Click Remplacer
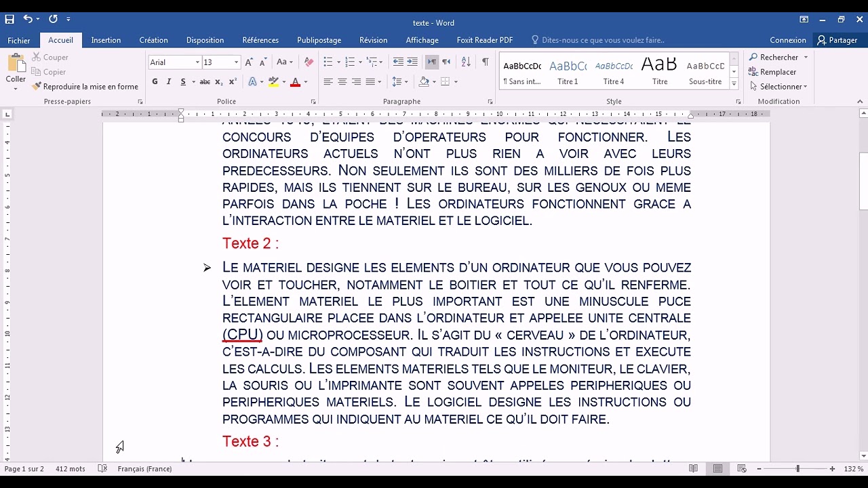This screenshot has height=488, width=868. coord(772,72)
